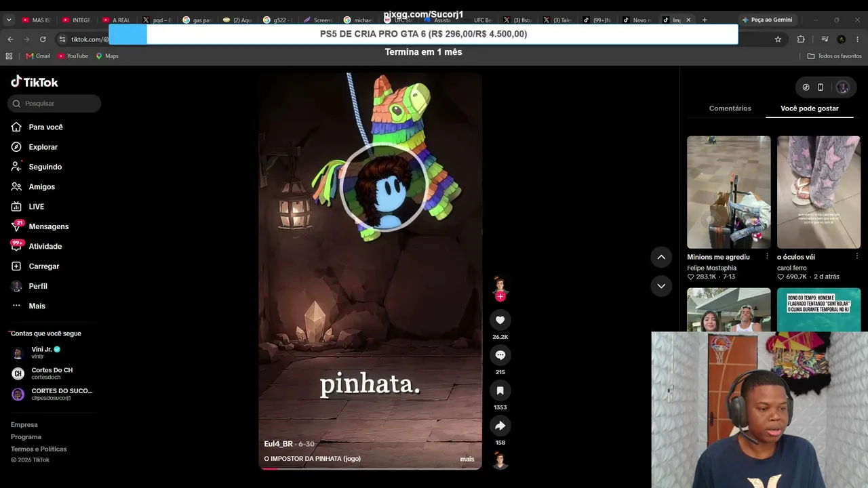Viewport: 868px width, 488px height.
Task: Open the TikTok home logo
Action: pyautogui.click(x=35, y=82)
